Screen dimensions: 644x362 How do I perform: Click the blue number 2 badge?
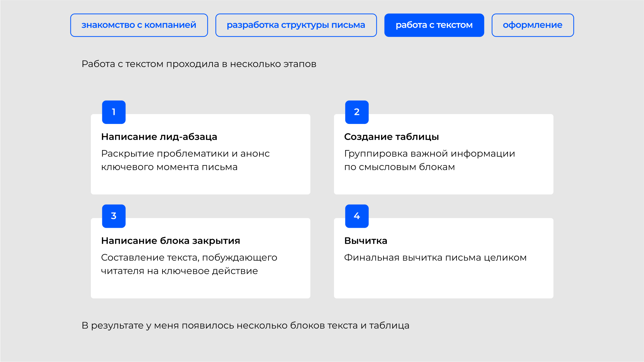pyautogui.click(x=357, y=112)
